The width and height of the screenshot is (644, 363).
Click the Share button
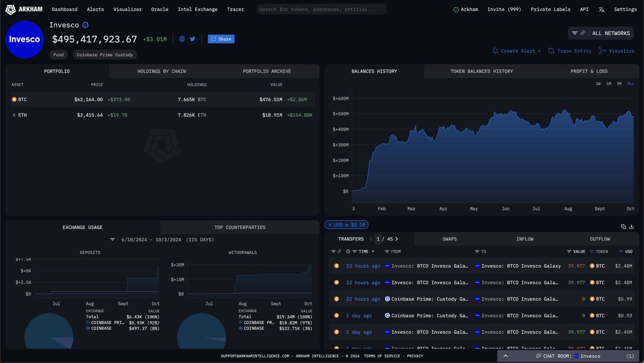(221, 39)
